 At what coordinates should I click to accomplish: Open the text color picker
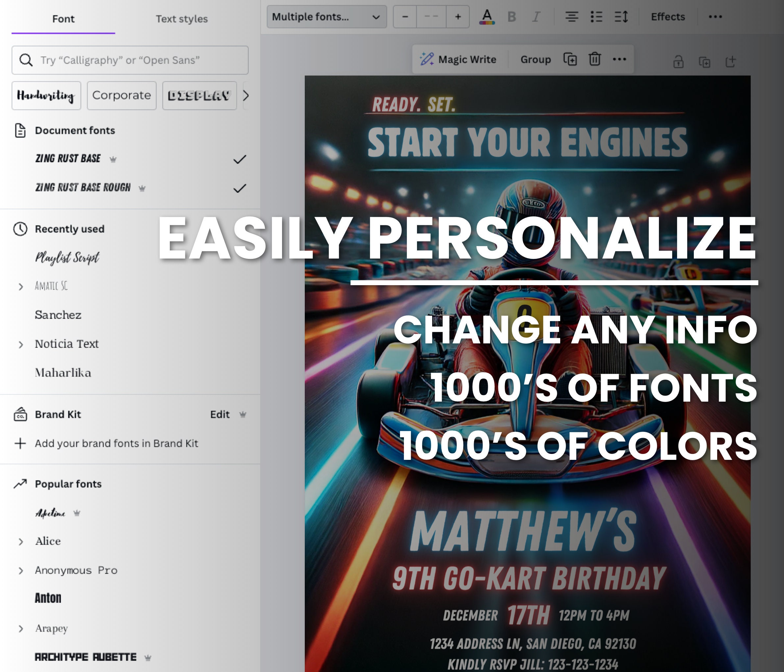(487, 17)
